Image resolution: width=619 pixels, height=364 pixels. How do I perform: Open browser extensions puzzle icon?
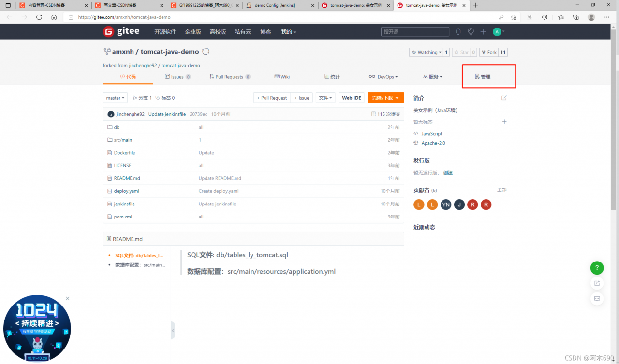click(545, 17)
